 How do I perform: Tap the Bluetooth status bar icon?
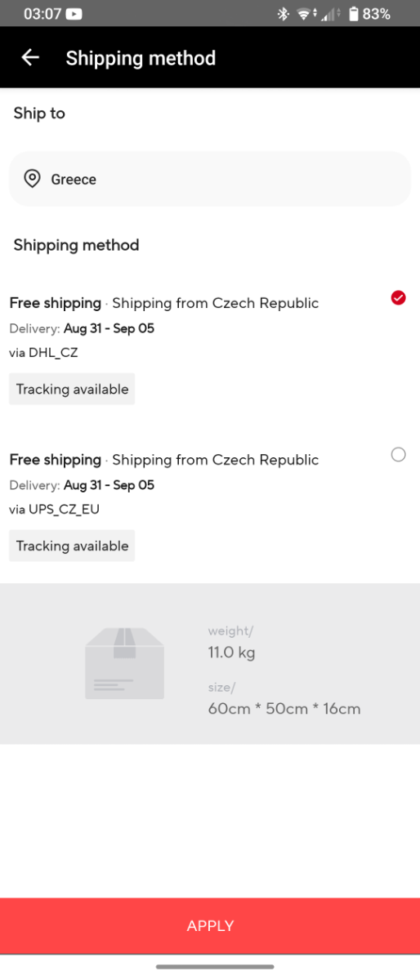284,14
